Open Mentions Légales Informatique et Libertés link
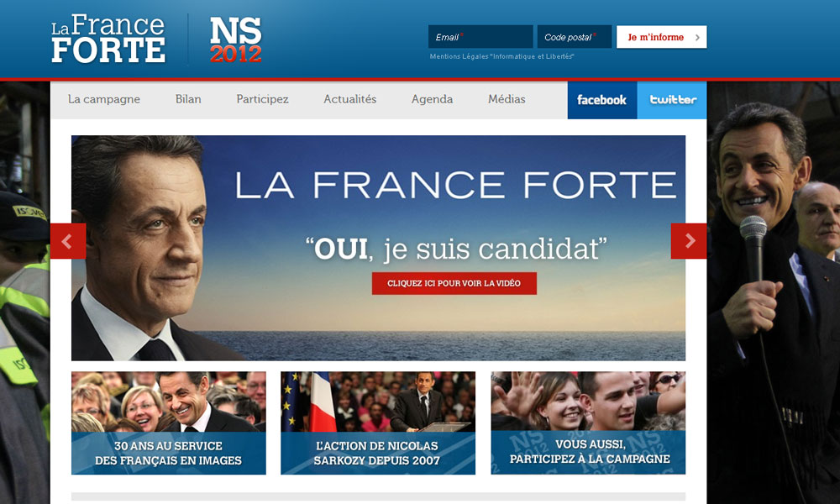This screenshot has height=504, width=840. (501, 56)
